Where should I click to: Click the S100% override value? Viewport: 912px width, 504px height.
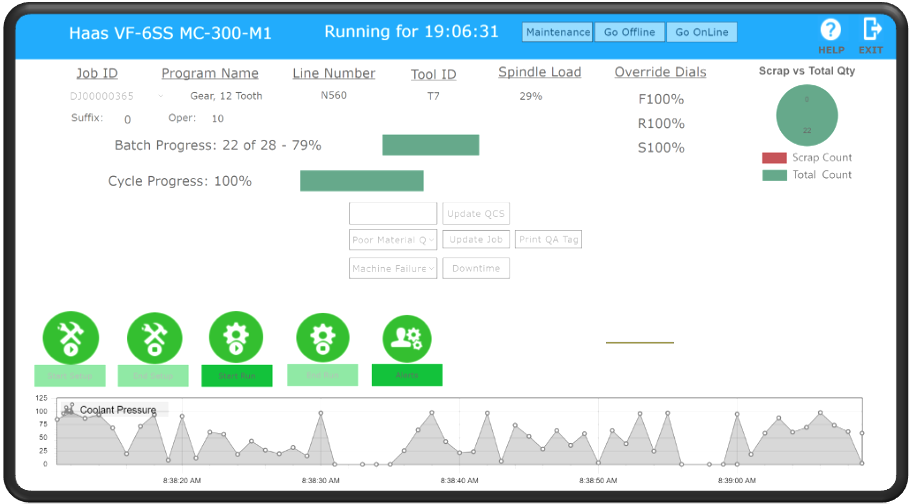(661, 148)
